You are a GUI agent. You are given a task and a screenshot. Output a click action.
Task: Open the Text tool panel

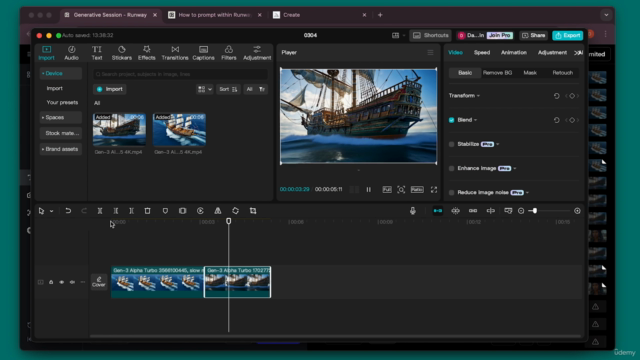[97, 53]
